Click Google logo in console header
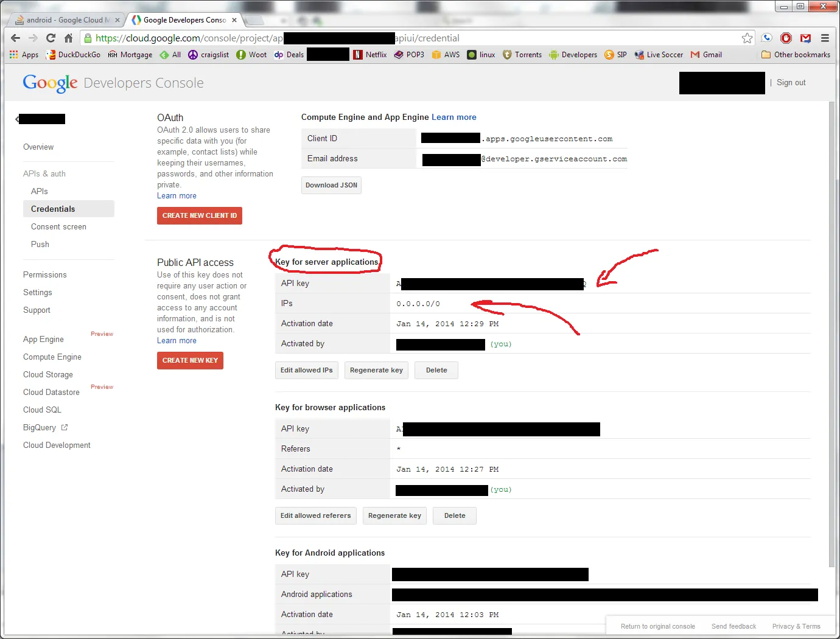The width and height of the screenshot is (840, 639). point(50,83)
